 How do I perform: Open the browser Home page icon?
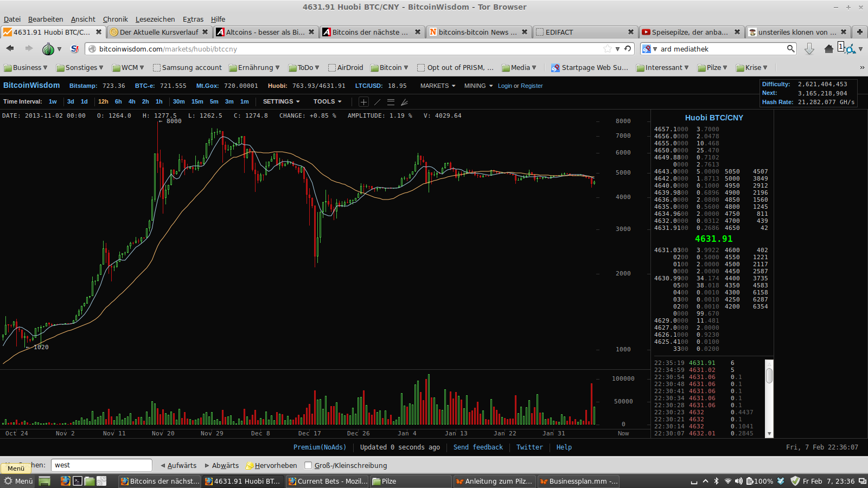(x=828, y=49)
